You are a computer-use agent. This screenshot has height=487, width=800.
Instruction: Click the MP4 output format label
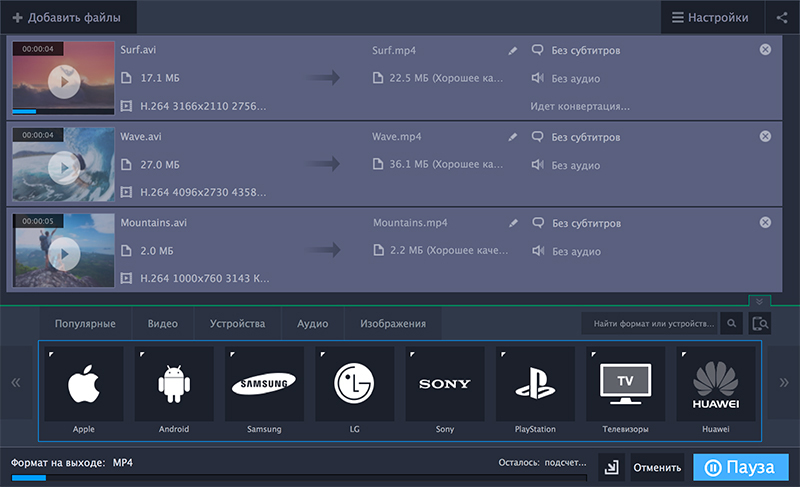click(123, 463)
